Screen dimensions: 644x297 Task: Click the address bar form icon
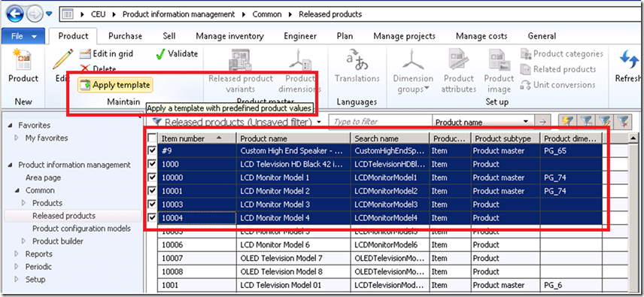pos(68,14)
